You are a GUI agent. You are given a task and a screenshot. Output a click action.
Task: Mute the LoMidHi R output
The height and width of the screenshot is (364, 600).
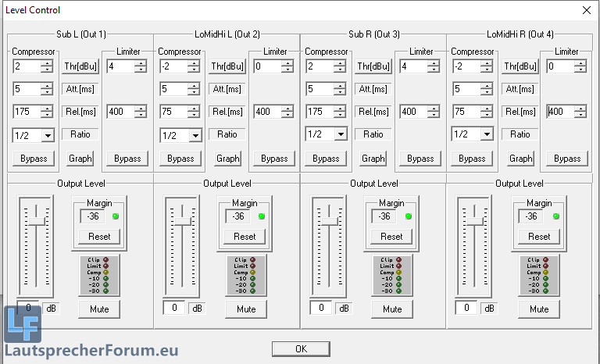pyautogui.click(x=539, y=309)
